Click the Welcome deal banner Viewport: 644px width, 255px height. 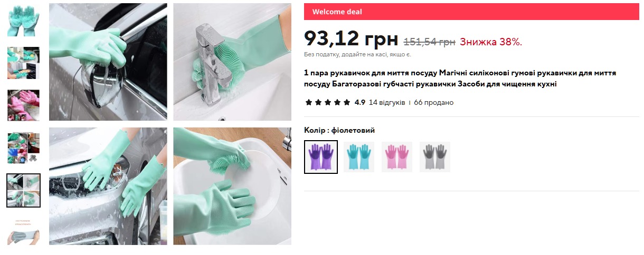click(471, 12)
